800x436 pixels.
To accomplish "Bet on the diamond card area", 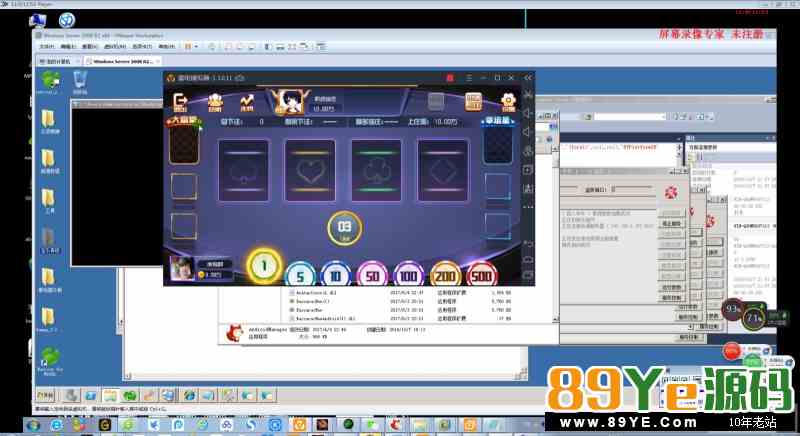I will pos(443,171).
